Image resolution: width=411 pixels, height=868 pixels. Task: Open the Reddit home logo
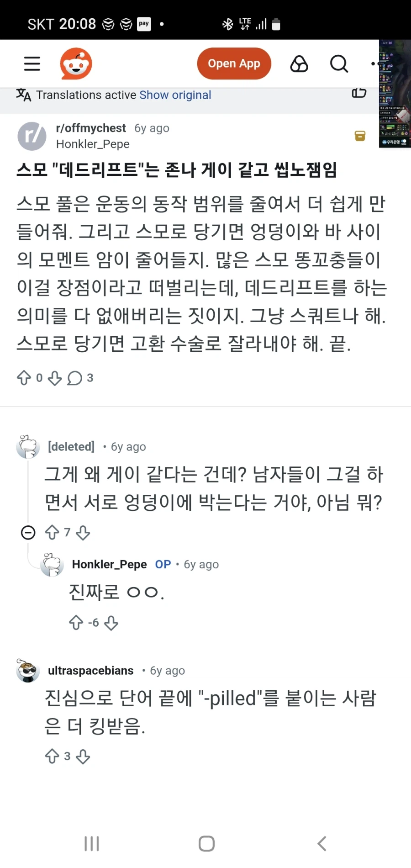[76, 64]
